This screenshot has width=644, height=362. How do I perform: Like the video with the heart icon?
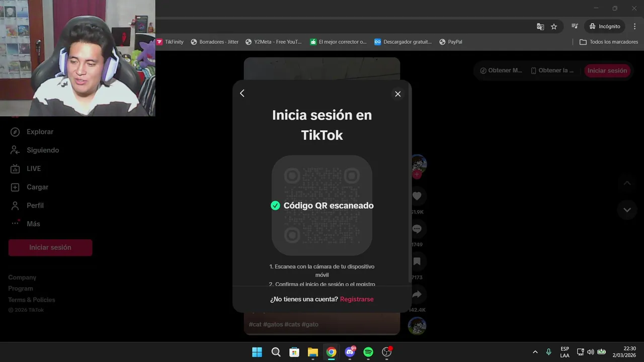(x=417, y=196)
